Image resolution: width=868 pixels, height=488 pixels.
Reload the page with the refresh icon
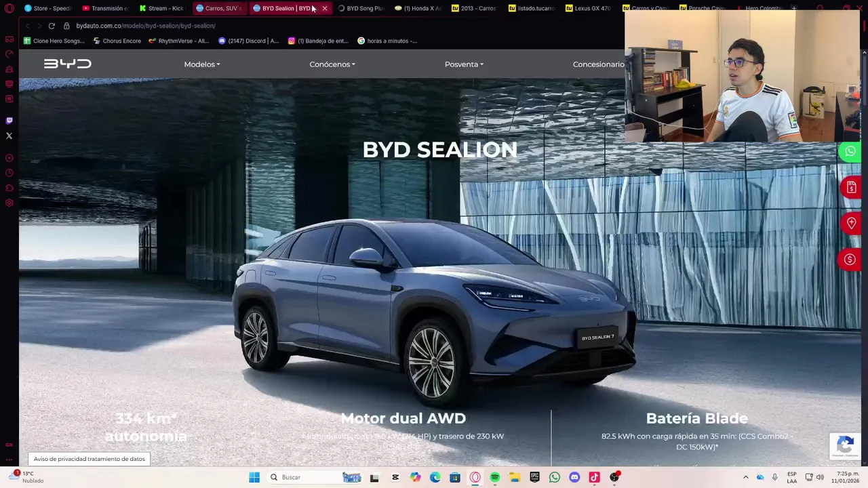click(52, 26)
